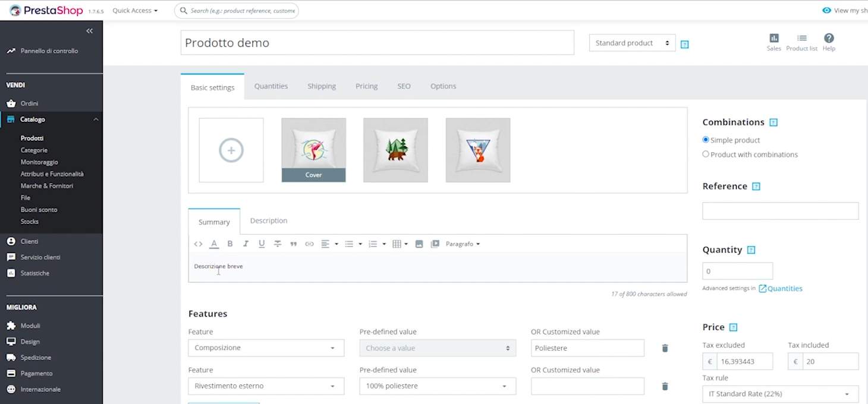This screenshot has width=868, height=404.
Task: Open the Quick Access menu
Action: pyautogui.click(x=135, y=11)
